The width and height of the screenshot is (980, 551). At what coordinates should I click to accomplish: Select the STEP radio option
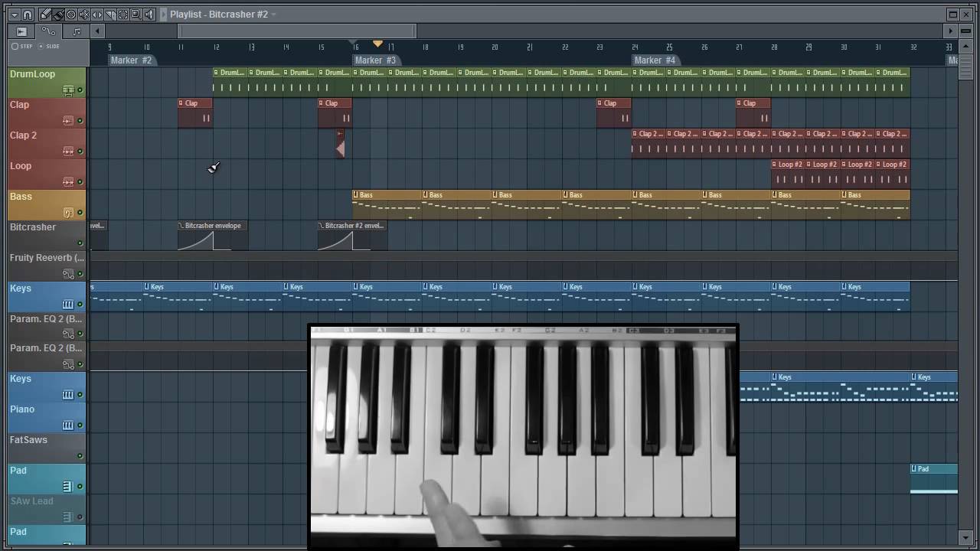[x=22, y=46]
